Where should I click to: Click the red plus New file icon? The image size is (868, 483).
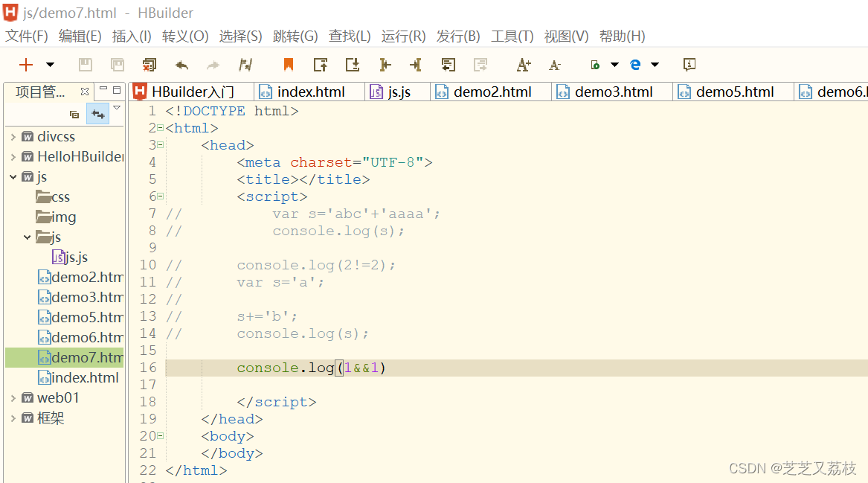click(x=26, y=65)
